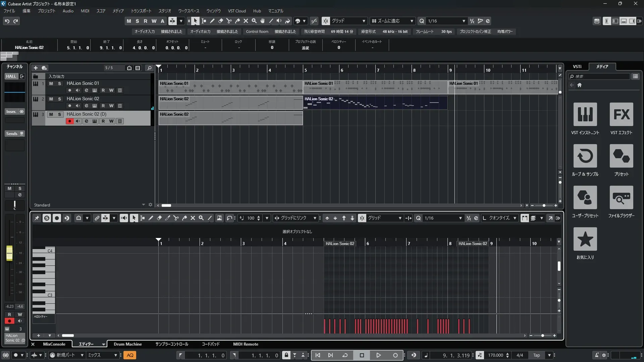This screenshot has width=644, height=362.
Task: Select HALion Sonic 02 part at bar 5
Action: (x=375, y=103)
